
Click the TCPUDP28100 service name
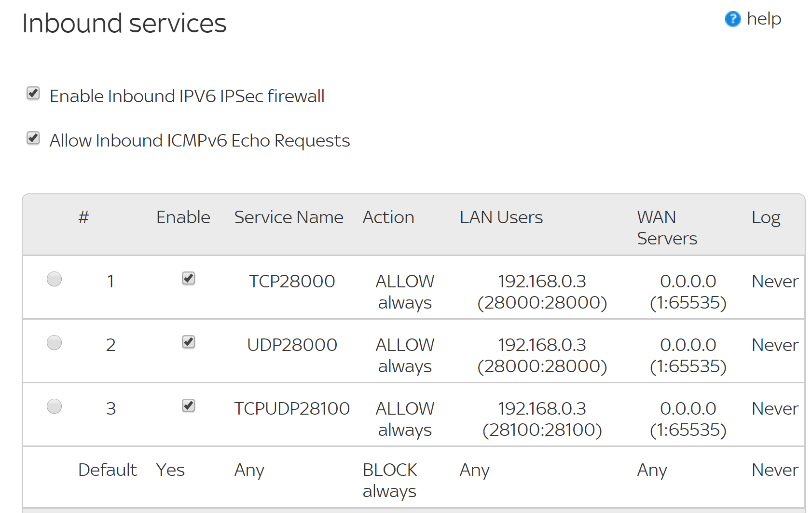pos(292,409)
